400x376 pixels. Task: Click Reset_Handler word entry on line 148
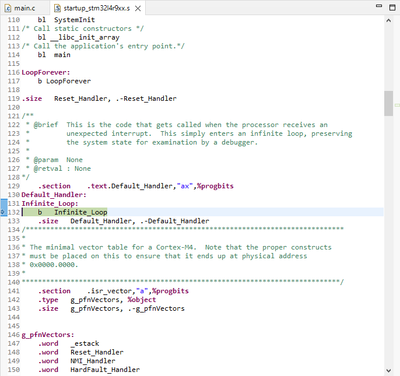point(97,352)
